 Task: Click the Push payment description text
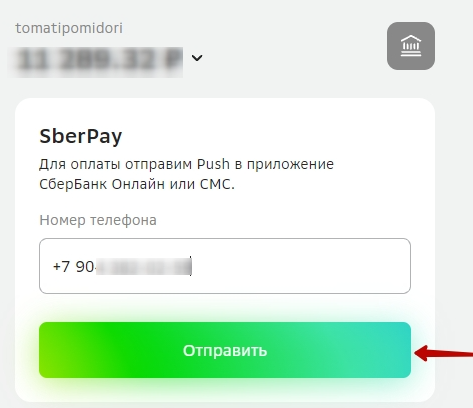click(186, 174)
